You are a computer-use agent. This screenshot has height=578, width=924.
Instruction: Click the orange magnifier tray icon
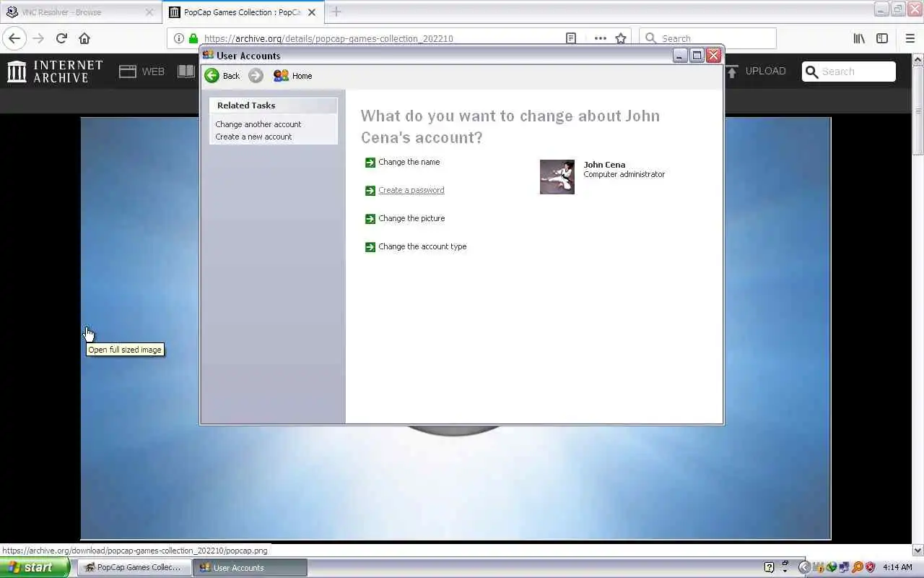click(x=857, y=567)
